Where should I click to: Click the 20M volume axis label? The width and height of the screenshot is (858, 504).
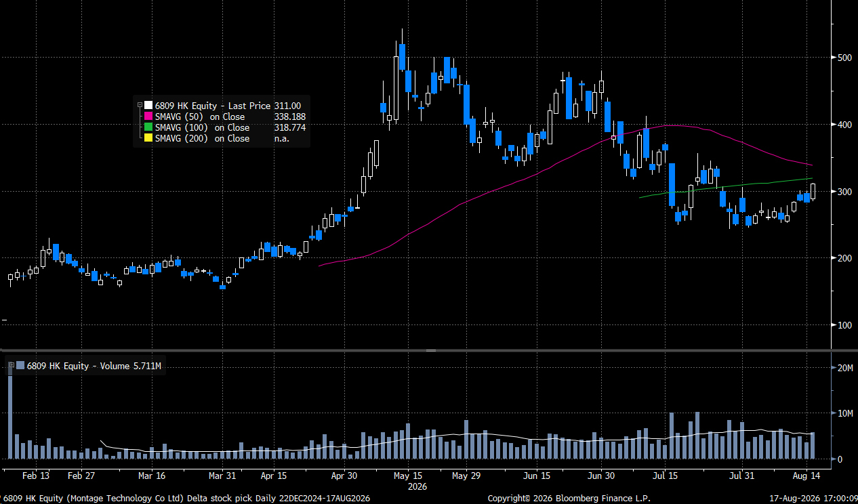click(845, 367)
